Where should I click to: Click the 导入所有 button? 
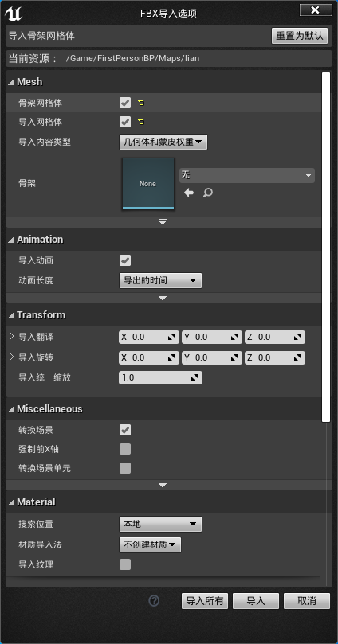click(x=205, y=601)
